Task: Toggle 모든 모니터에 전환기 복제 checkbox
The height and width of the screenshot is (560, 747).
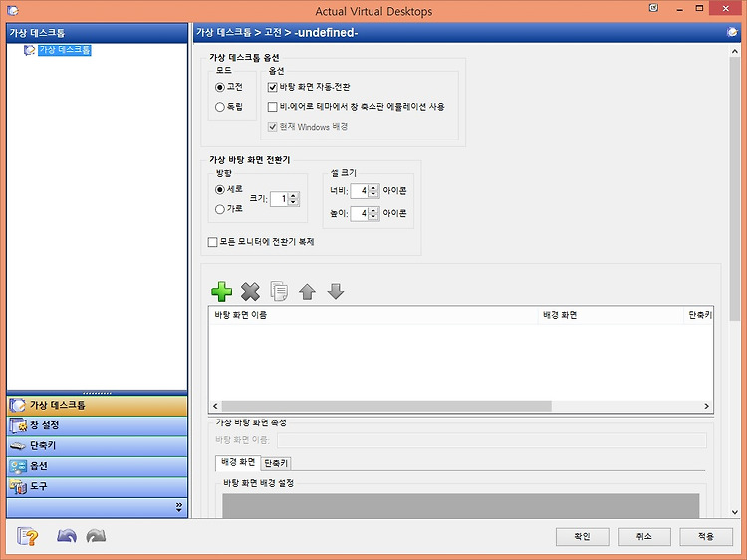Action: tap(213, 242)
